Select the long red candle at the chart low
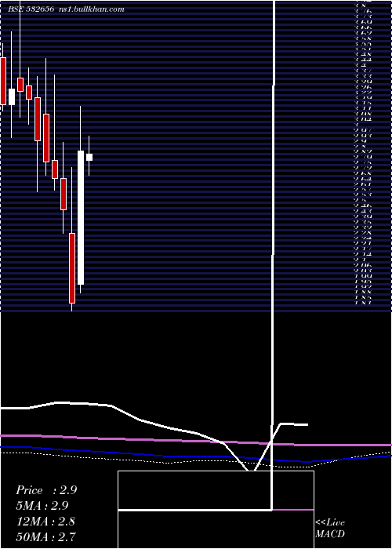Viewport: 392px width, 549px height. pyautogui.click(x=72, y=268)
